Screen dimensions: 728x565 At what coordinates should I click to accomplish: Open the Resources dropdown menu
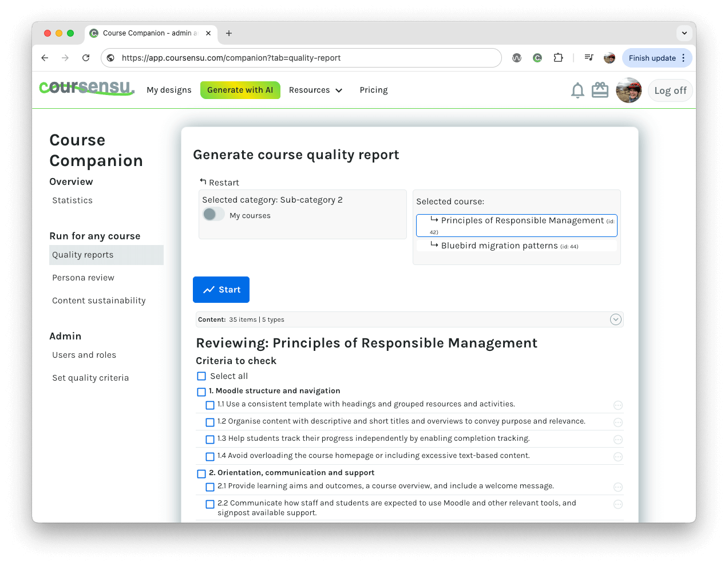315,90
